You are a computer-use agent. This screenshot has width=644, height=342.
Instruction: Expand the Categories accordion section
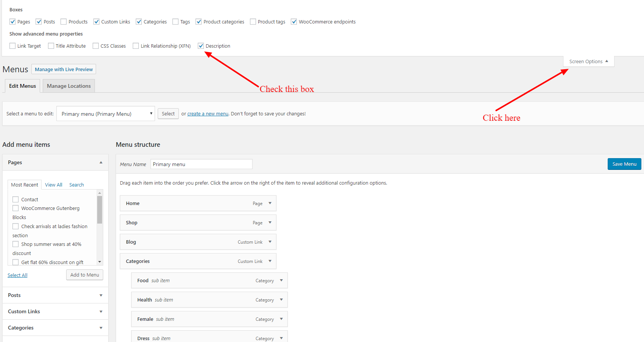point(55,328)
